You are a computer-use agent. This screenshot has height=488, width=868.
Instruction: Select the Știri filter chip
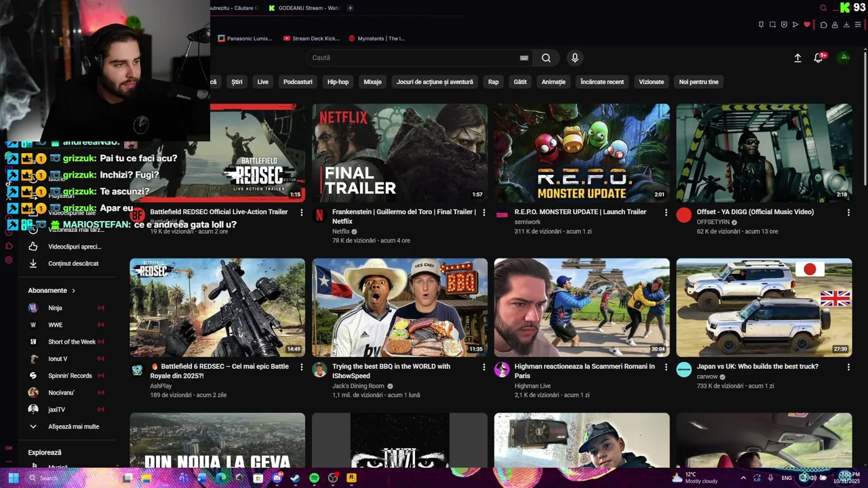237,82
